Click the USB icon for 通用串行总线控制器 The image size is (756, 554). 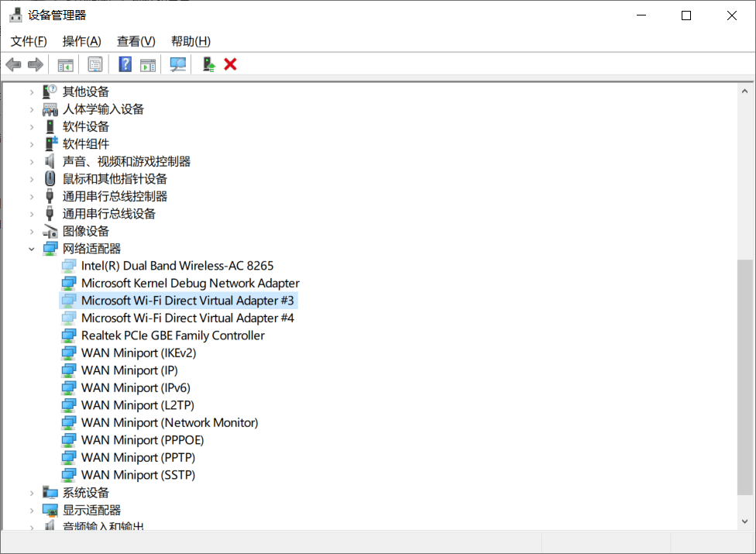click(50, 196)
